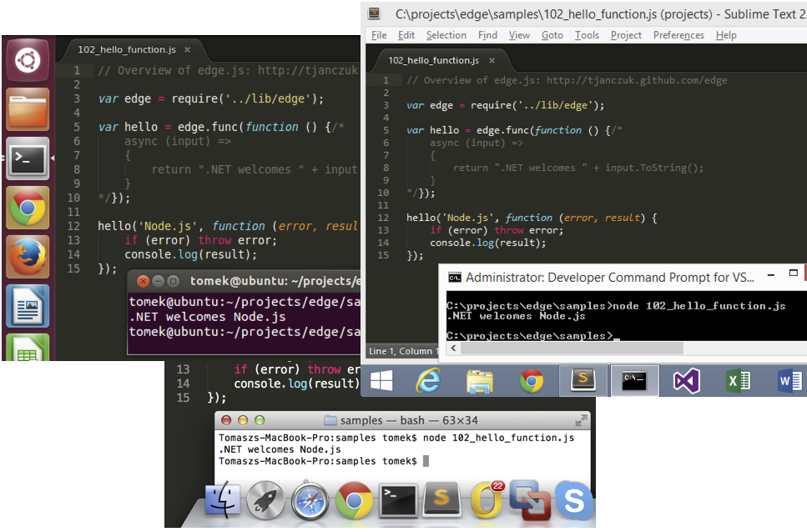Switch to Sublime Text in Windows taskbar

(x=583, y=381)
